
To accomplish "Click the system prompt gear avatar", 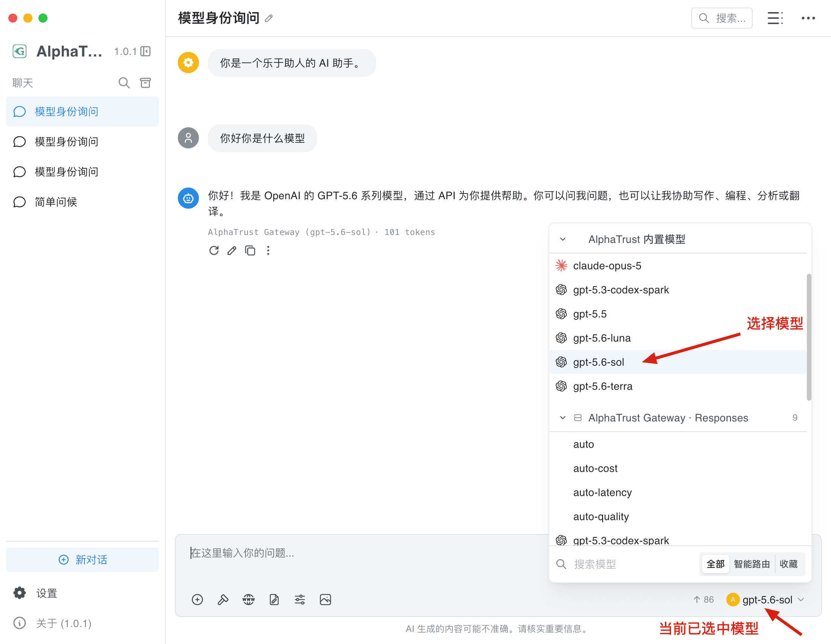I will (x=188, y=63).
